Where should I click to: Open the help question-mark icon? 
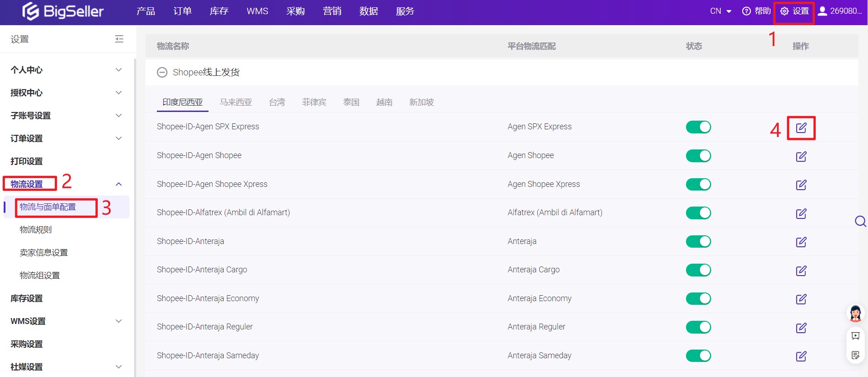pyautogui.click(x=746, y=11)
